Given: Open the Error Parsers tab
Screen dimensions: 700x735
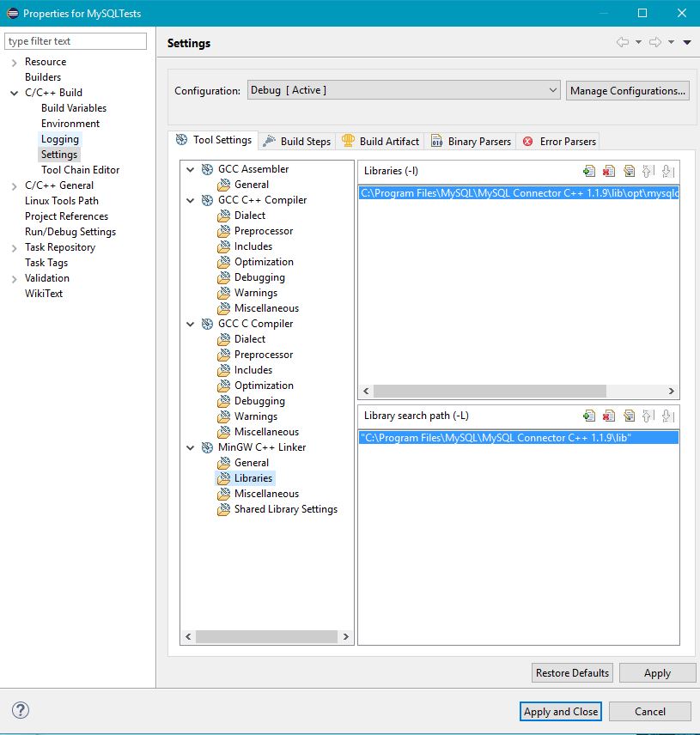Looking at the screenshot, I should point(559,141).
